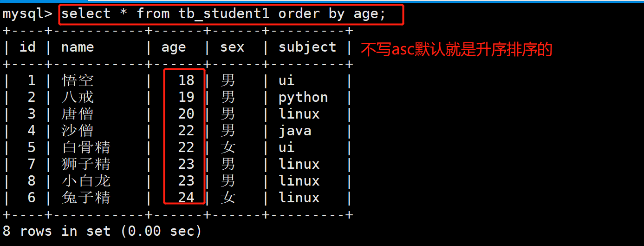Click the age value 24
The height and width of the screenshot is (246, 644).
coord(186,198)
